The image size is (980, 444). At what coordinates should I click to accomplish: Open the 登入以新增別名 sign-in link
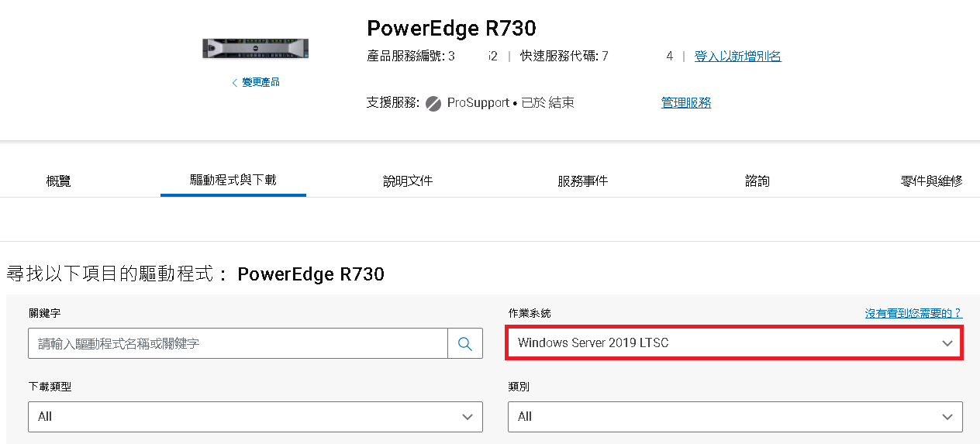click(x=737, y=56)
